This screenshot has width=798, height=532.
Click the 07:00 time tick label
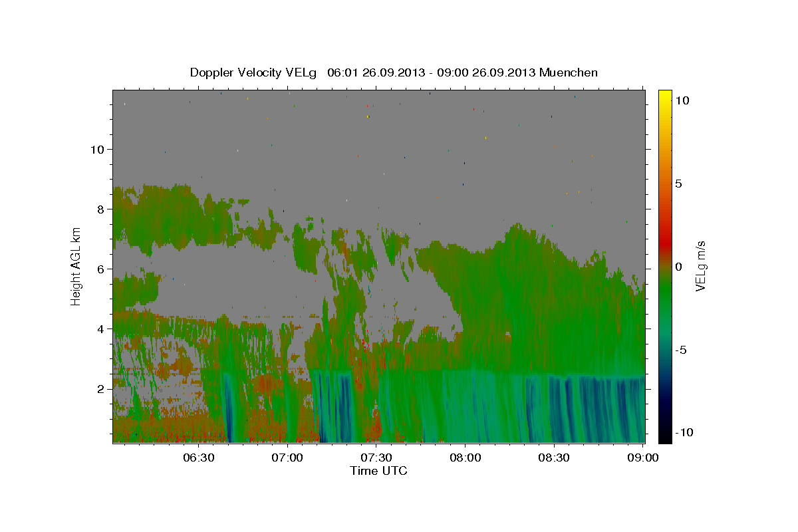[x=288, y=458]
